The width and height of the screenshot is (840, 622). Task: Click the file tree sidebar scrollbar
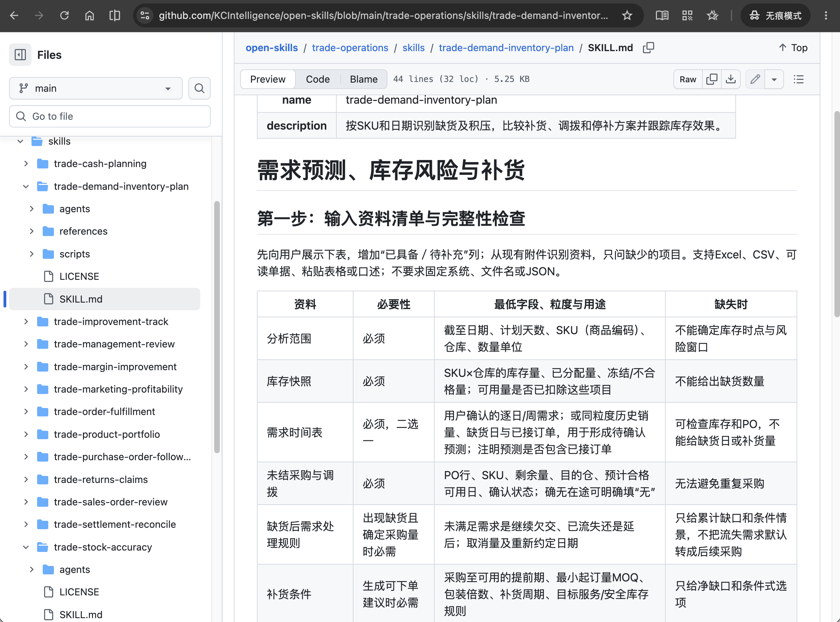click(217, 327)
